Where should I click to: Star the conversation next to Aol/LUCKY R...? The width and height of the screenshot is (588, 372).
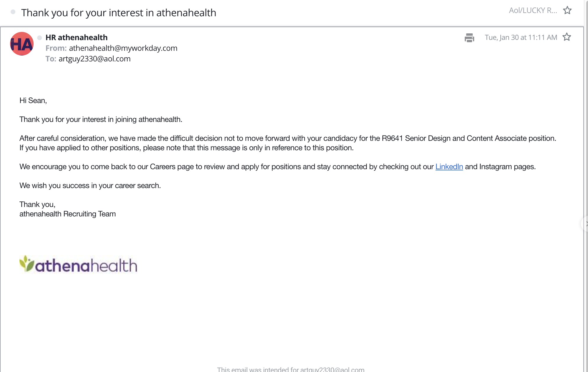tap(567, 10)
